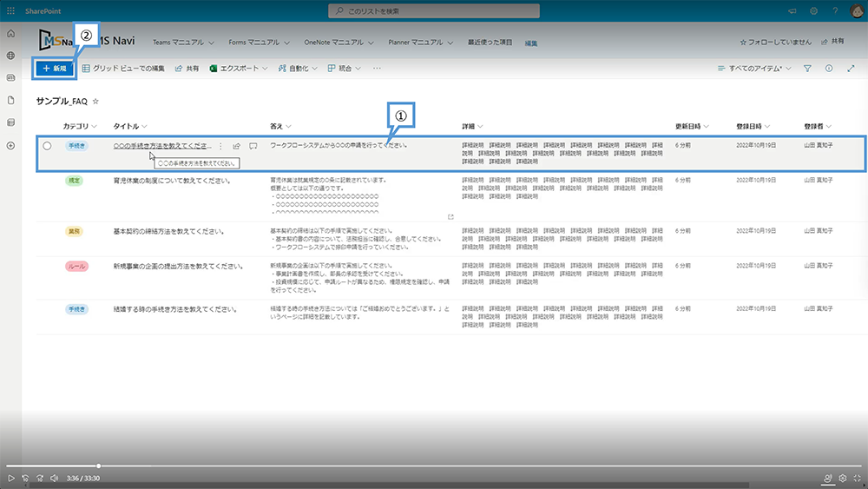Open the 答え column header menu
This screenshot has height=489, width=868.
point(280,126)
